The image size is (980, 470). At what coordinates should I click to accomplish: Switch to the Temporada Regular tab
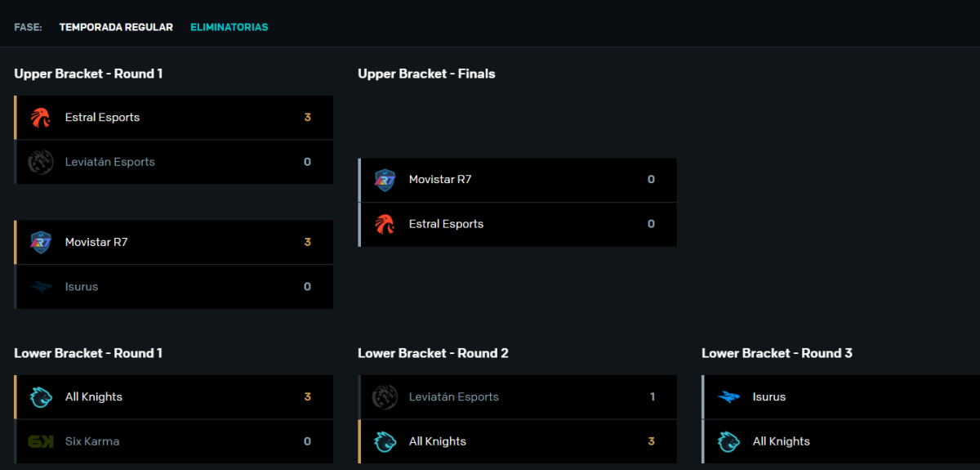[x=116, y=27]
